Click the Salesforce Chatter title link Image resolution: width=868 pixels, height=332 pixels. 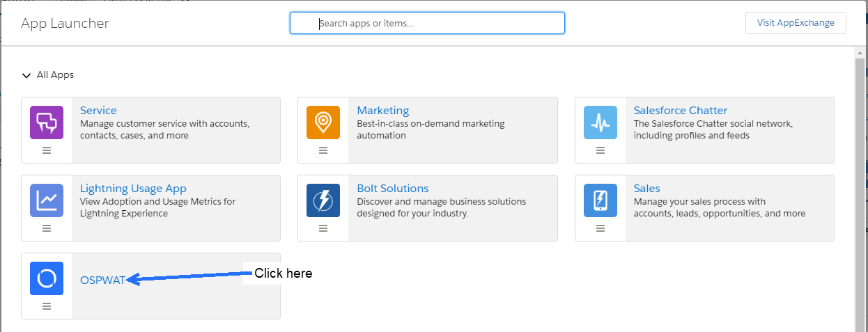click(681, 111)
